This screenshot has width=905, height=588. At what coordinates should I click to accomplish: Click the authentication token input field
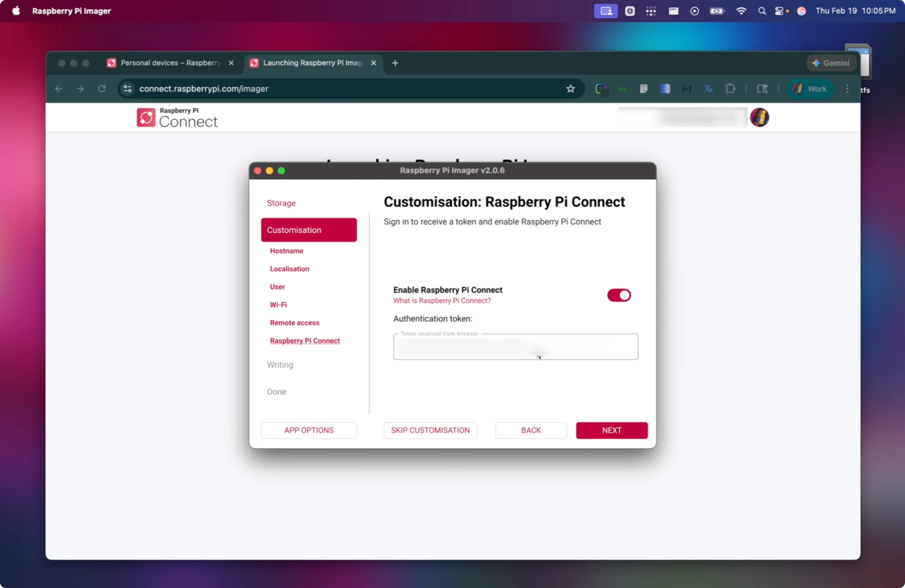pyautogui.click(x=515, y=347)
